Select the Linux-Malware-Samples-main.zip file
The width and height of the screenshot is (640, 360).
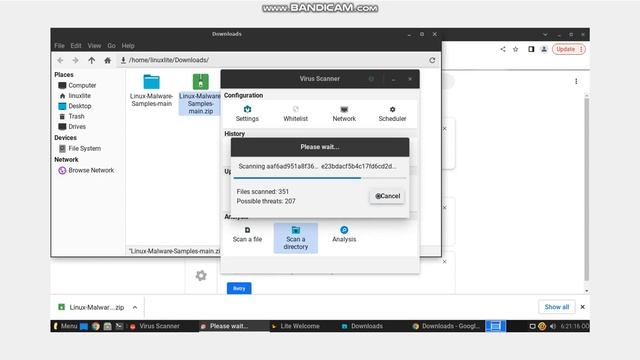click(200, 94)
